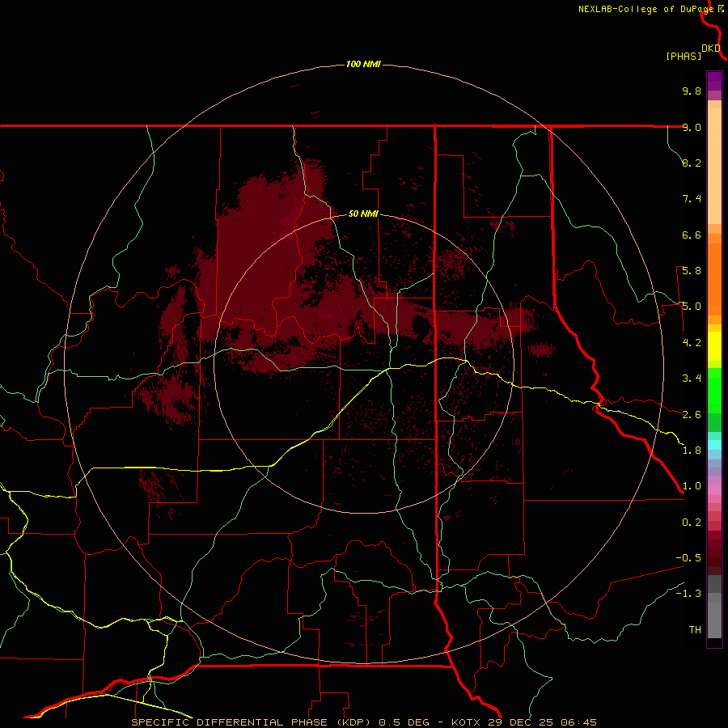728x728 pixels.
Task: Click the 6.6 scale value
Action: (692, 235)
